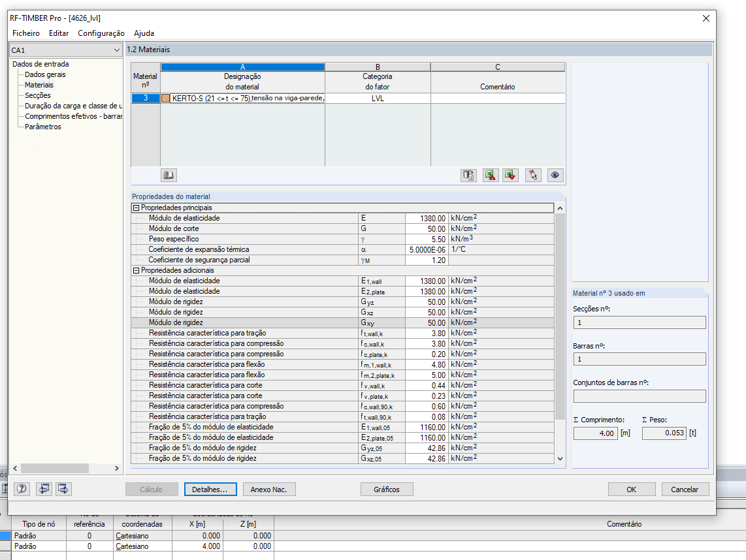Close the RF-TIMBER Pro dialog
746x560 pixels.
[x=706, y=18]
